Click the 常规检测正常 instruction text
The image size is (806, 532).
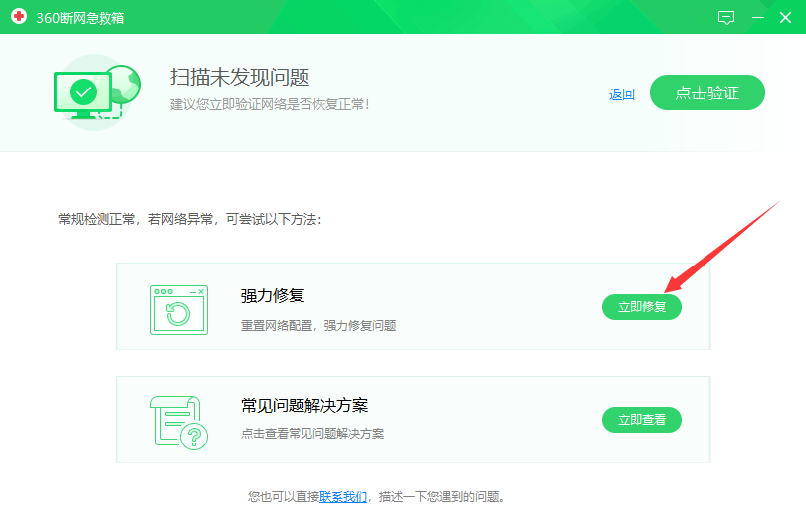190,220
